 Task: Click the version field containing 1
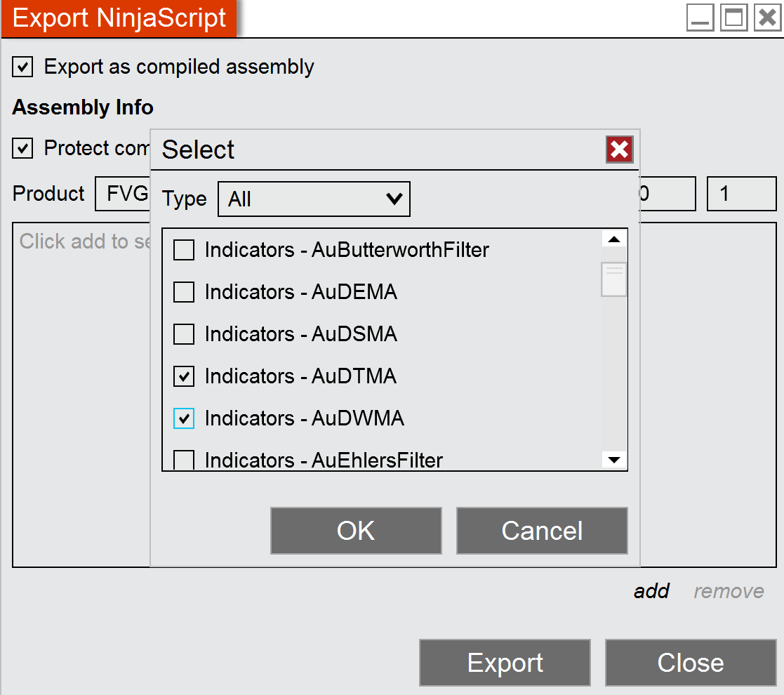(x=741, y=194)
